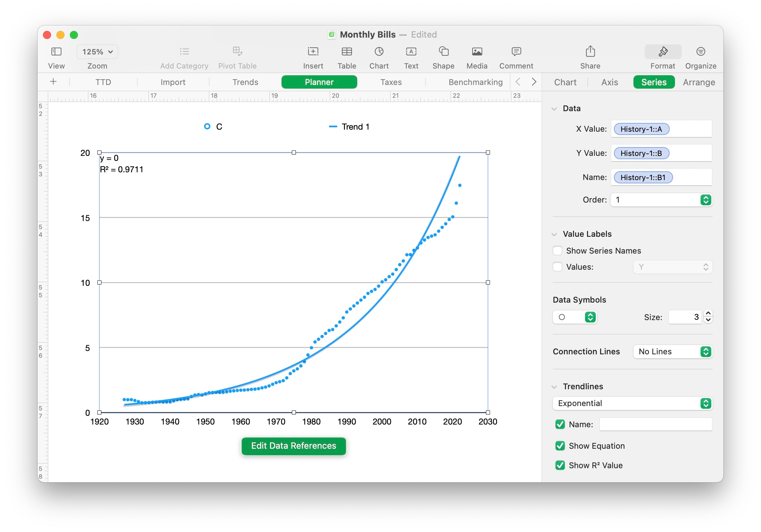The image size is (761, 532).
Task: Open the Organize sidebar icon
Action: click(x=701, y=52)
